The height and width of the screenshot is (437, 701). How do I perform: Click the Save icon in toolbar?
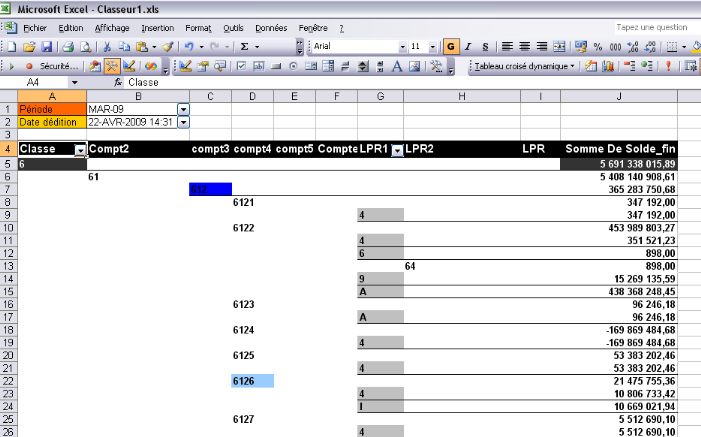(47, 47)
